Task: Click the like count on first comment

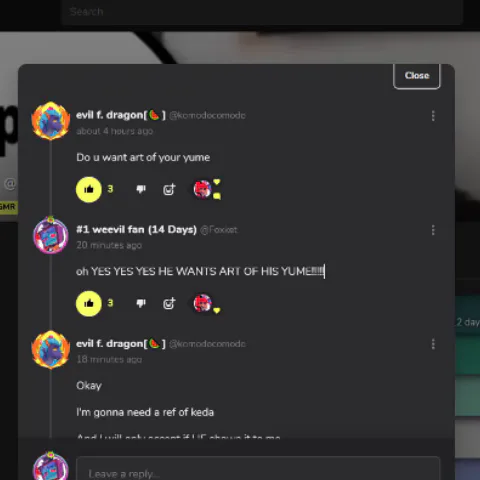Action: click(110, 189)
